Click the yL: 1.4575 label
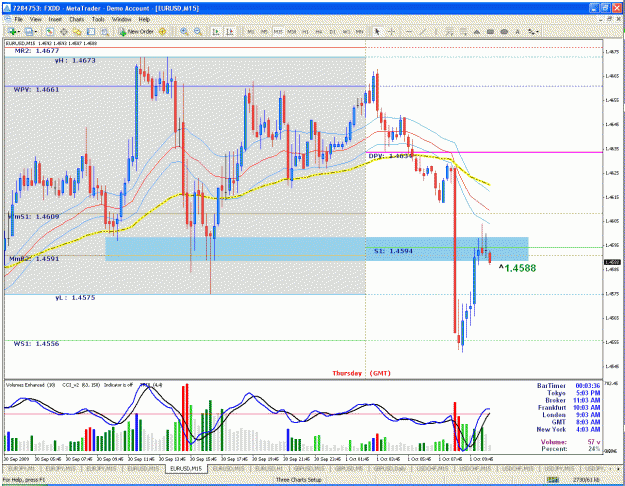 pyautogui.click(x=75, y=298)
